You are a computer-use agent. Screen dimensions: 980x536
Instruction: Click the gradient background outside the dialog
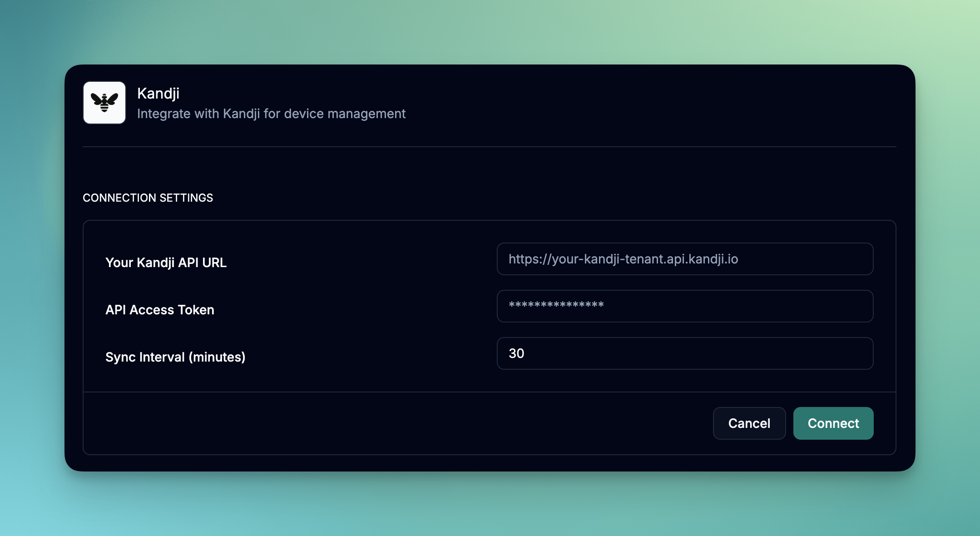point(490,32)
